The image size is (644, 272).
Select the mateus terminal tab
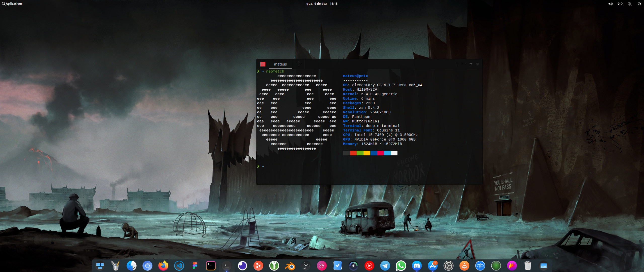(280, 64)
